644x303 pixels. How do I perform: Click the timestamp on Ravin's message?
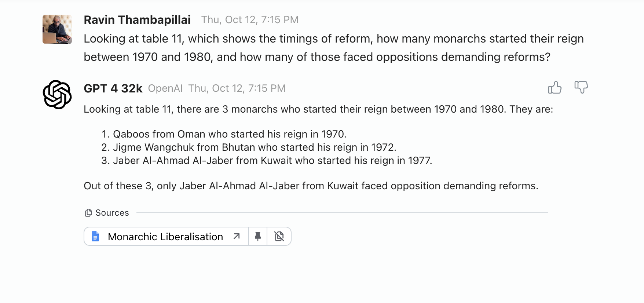point(250,20)
